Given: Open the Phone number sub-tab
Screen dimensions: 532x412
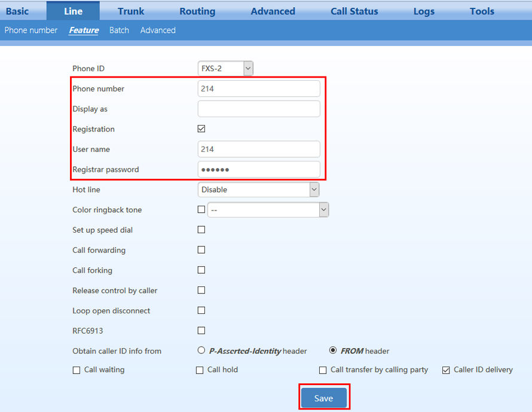Looking at the screenshot, I should click(31, 30).
